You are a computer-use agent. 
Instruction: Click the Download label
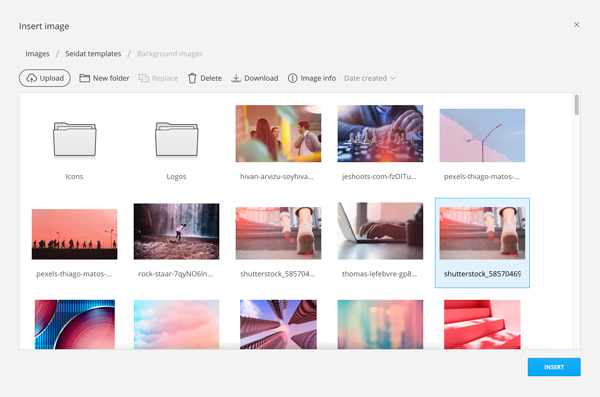261,78
